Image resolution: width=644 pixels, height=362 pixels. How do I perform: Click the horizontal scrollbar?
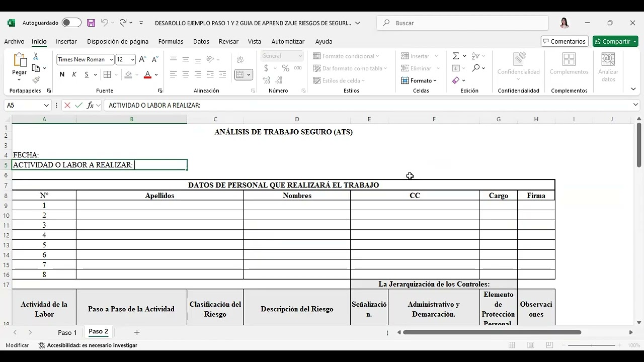tap(492, 332)
